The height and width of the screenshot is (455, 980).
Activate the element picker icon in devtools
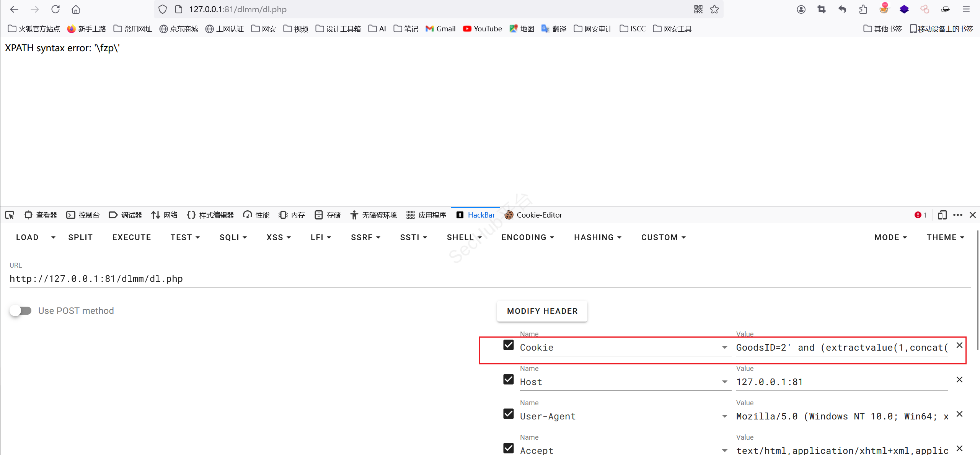click(10, 215)
